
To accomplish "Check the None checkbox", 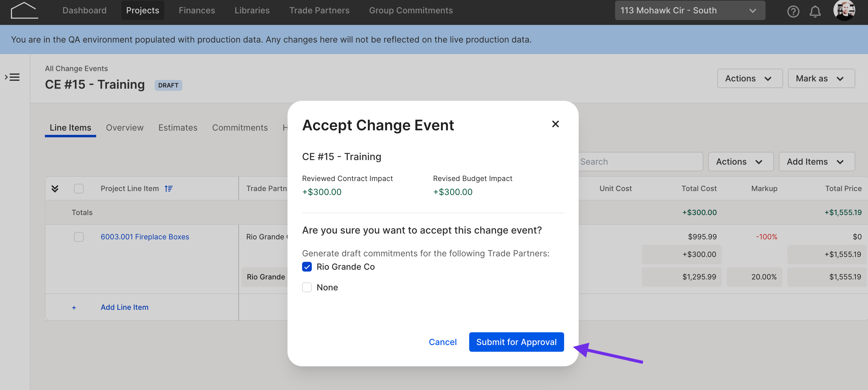I will tap(307, 287).
